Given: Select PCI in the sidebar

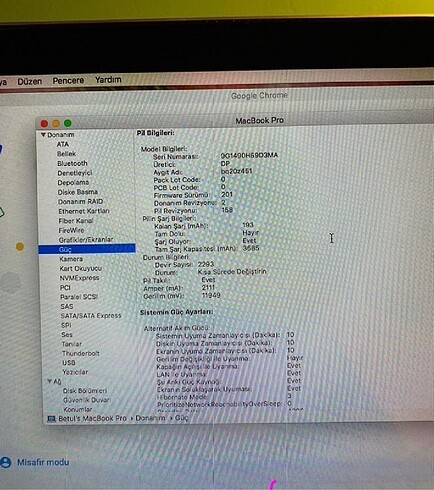Looking at the screenshot, I should click(65, 287).
